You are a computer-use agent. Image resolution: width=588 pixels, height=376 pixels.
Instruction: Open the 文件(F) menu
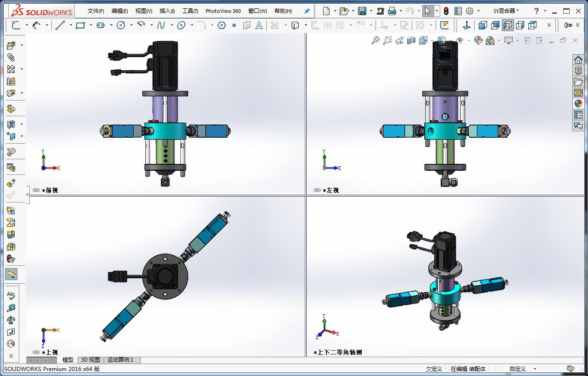pyautogui.click(x=96, y=11)
